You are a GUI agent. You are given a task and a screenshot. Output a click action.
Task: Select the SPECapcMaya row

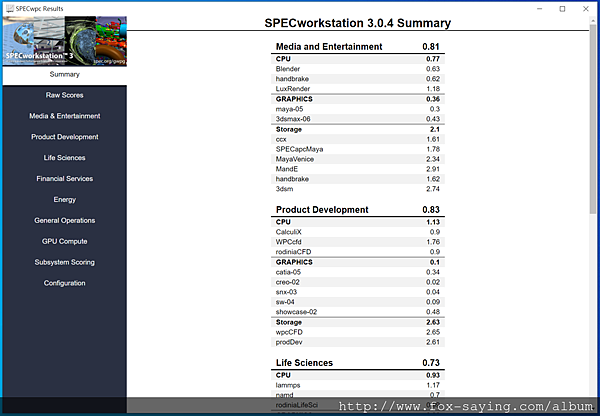358,149
